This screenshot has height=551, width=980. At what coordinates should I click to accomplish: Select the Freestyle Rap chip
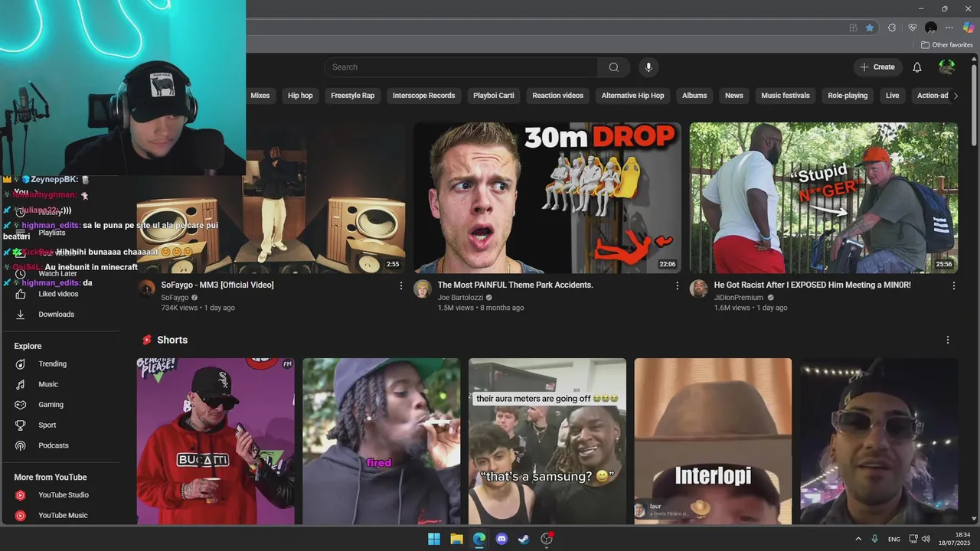[353, 96]
